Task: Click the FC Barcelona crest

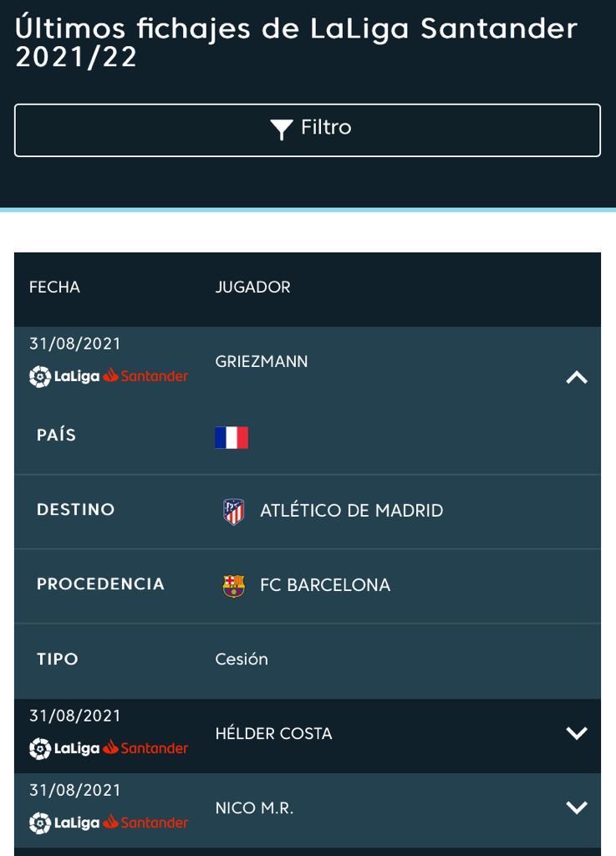Action: click(234, 585)
